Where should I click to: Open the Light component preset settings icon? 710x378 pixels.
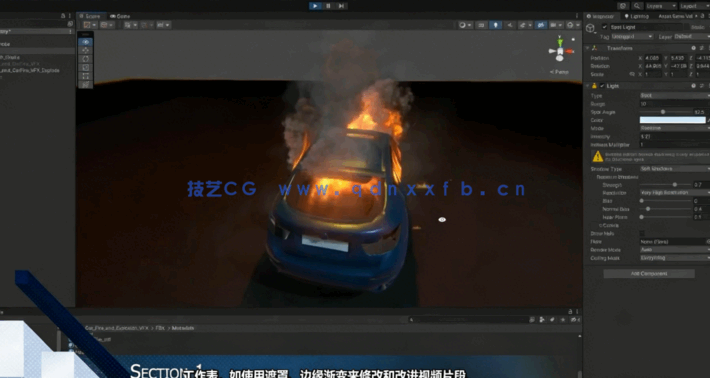pyautogui.click(x=702, y=86)
